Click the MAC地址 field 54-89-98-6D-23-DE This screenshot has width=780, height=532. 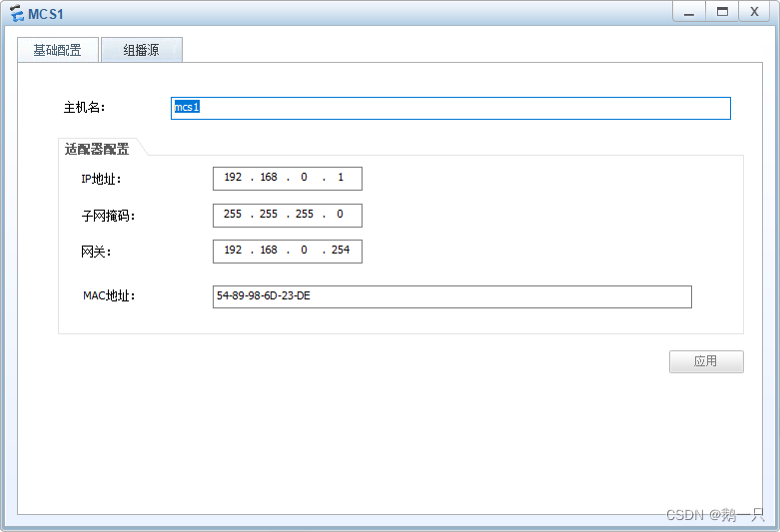coord(452,296)
